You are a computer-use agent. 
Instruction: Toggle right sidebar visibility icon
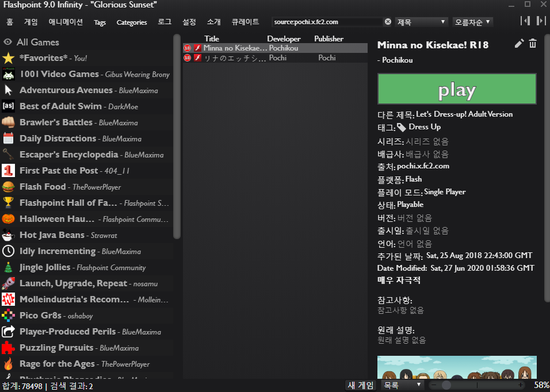(541, 21)
